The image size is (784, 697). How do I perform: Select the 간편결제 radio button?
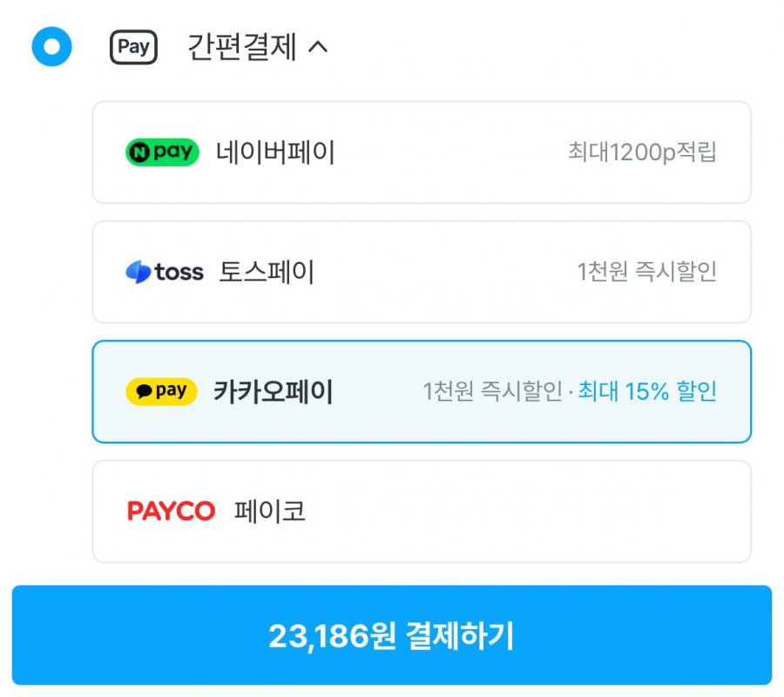click(51, 46)
